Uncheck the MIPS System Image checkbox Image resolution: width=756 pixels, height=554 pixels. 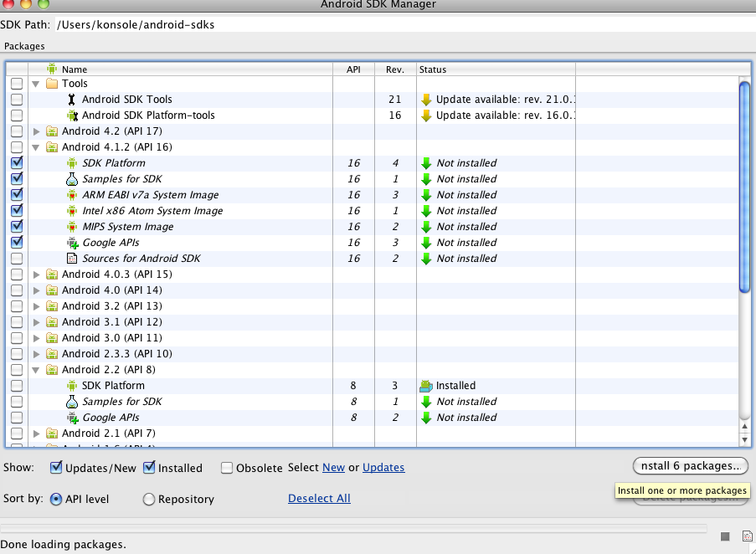(17, 227)
